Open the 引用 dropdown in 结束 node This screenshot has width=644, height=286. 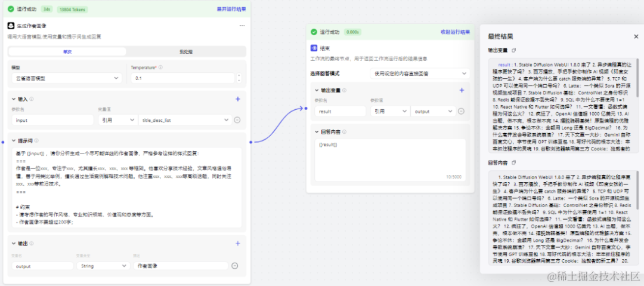[x=389, y=111]
